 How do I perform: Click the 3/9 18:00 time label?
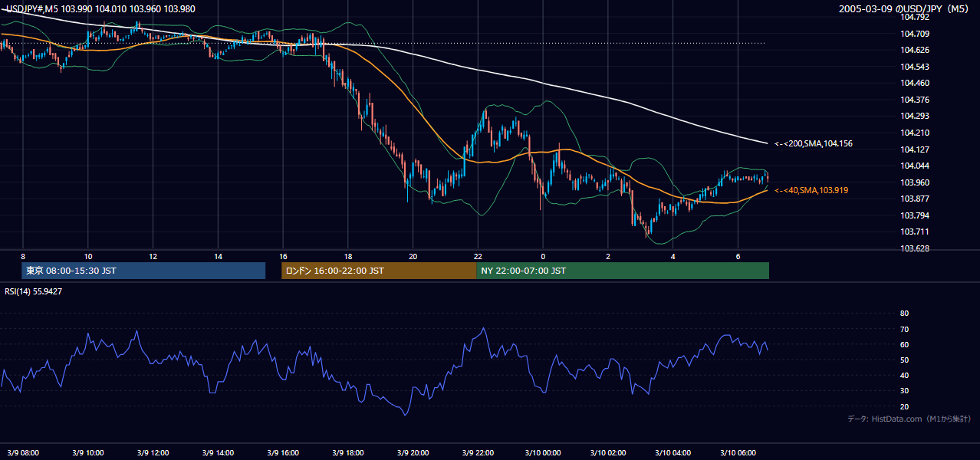(348, 452)
